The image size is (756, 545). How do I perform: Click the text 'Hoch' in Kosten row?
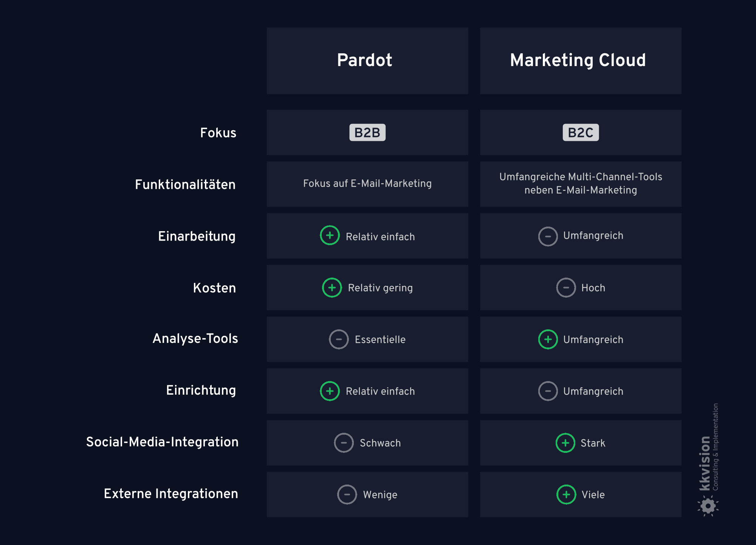(593, 288)
